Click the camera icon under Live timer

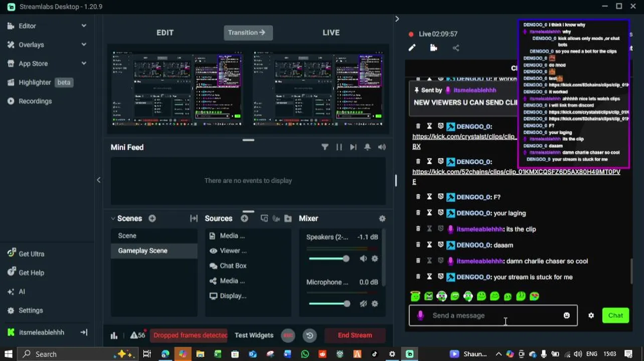pos(434,48)
